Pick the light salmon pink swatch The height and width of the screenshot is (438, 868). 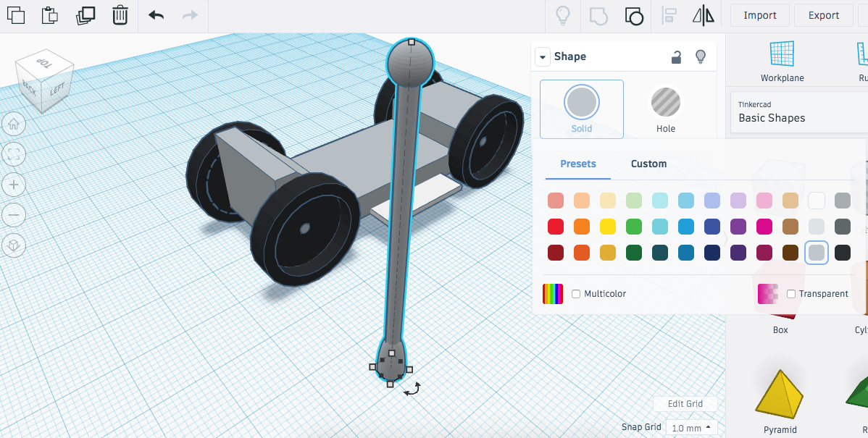click(x=555, y=201)
